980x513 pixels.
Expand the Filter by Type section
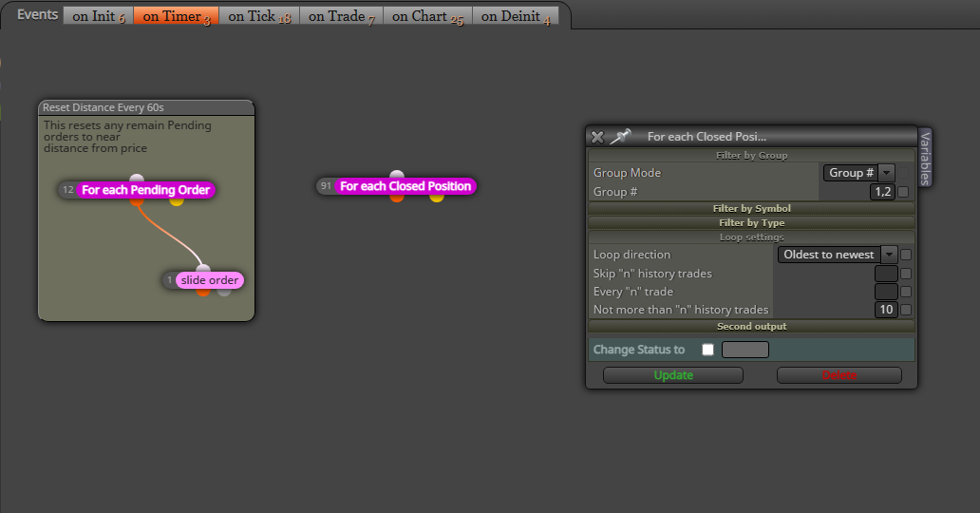pos(752,222)
